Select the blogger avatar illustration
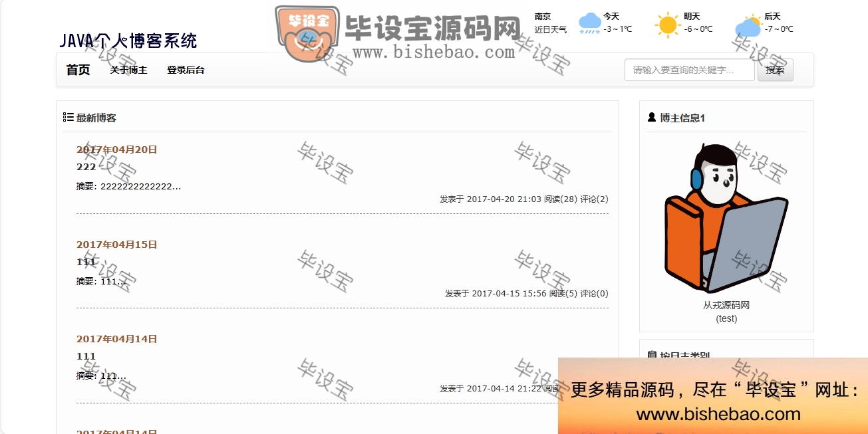The height and width of the screenshot is (434, 868). [x=726, y=219]
